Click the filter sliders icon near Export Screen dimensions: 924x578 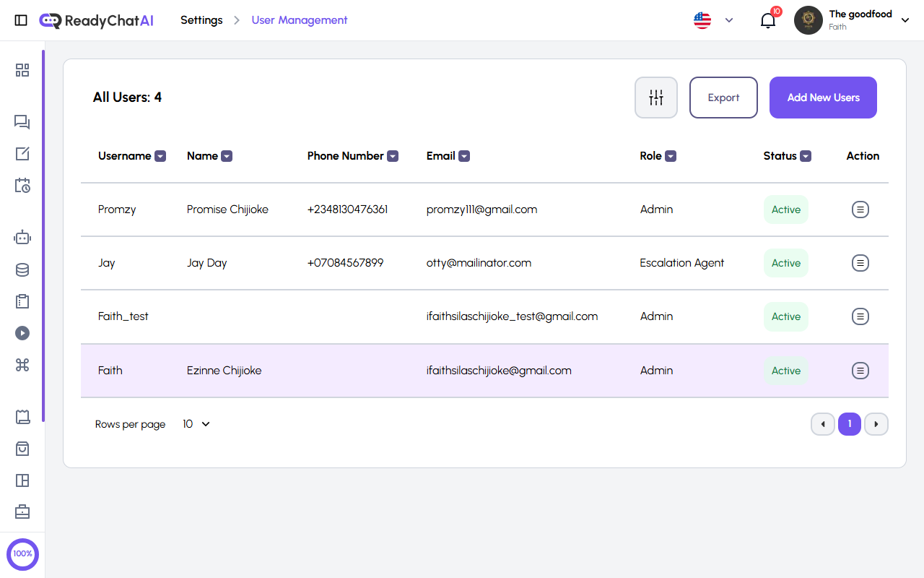pos(655,97)
